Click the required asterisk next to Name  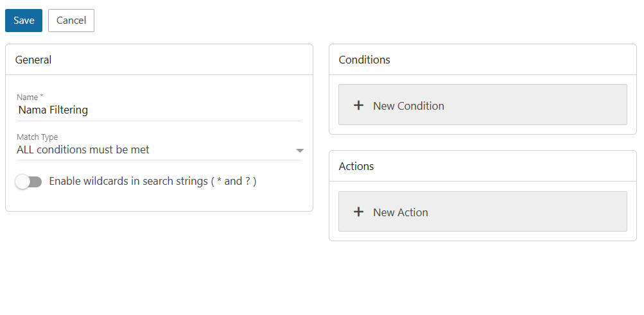[x=42, y=96]
